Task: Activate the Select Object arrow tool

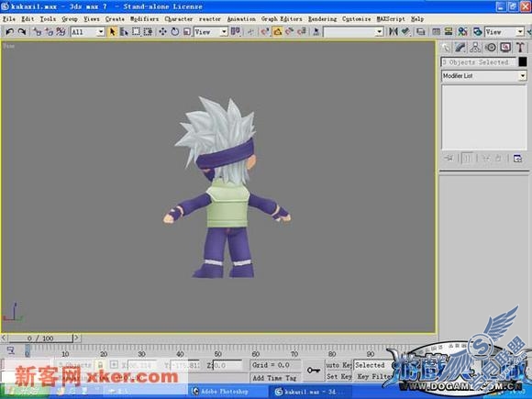Action: coord(112,32)
